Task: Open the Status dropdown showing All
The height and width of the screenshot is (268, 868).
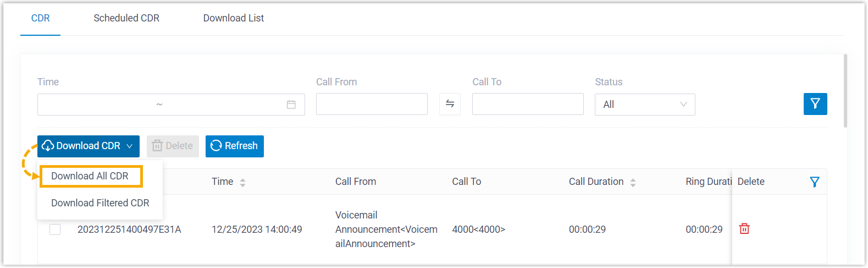Action: tap(644, 105)
